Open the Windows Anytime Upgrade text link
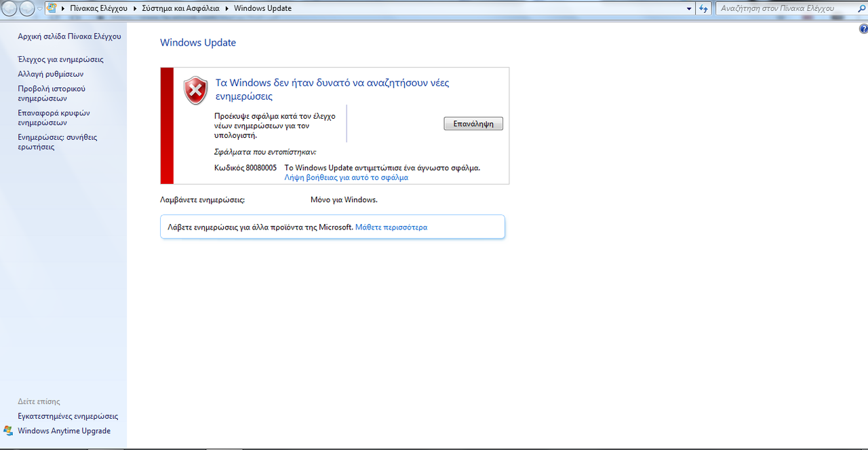868x450 pixels. point(64,431)
